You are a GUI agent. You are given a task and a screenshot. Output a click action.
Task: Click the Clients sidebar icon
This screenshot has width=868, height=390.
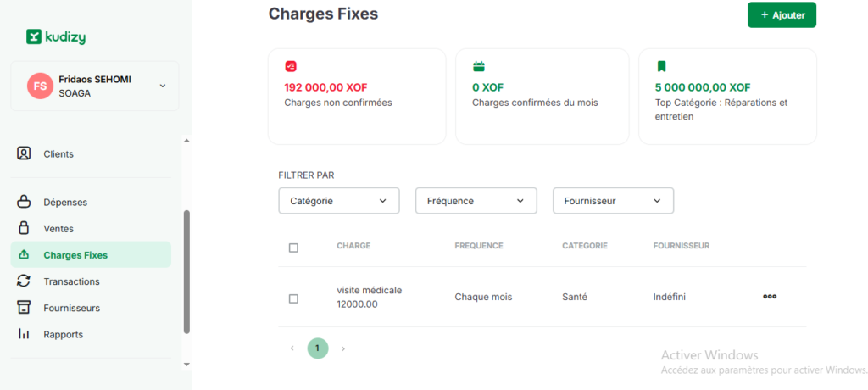[x=25, y=153]
